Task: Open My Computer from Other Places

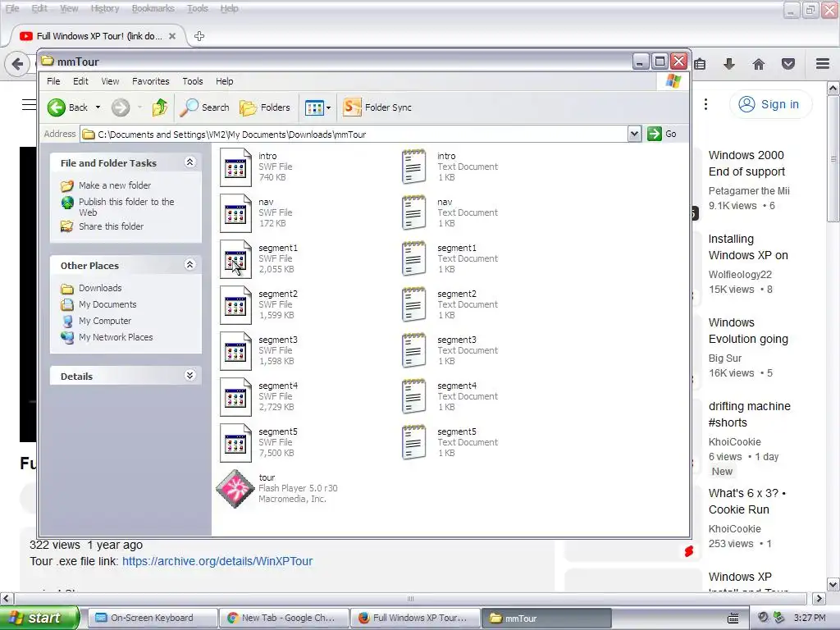Action: (x=105, y=321)
